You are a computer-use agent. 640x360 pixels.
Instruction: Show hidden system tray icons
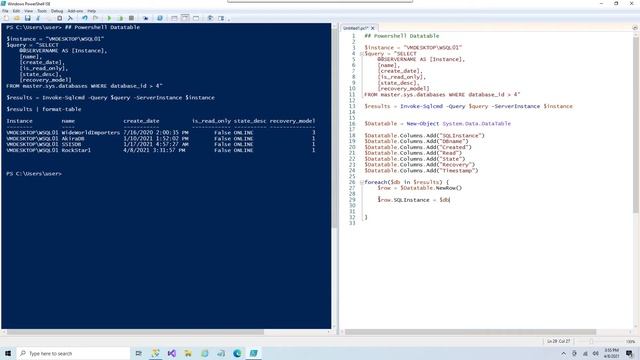[x=563, y=353]
